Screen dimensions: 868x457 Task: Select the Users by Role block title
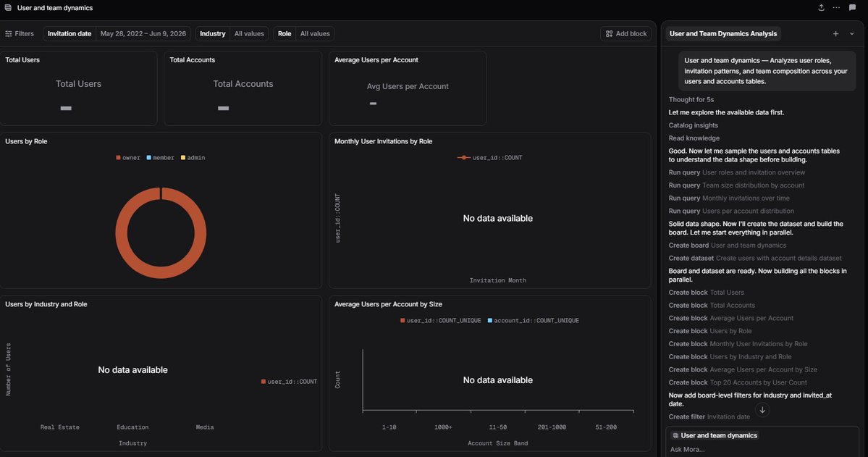pos(26,141)
